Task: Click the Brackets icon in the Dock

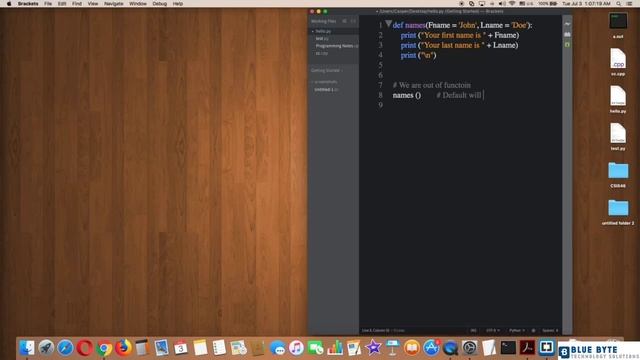Action: pos(547,348)
